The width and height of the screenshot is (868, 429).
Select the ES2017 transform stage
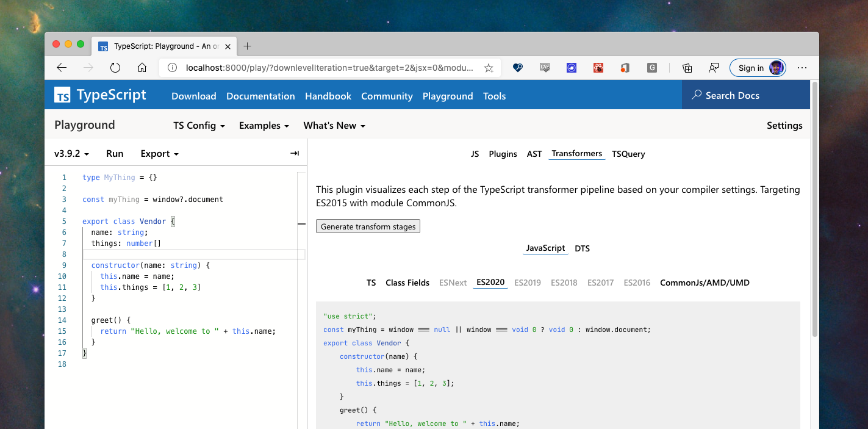tap(601, 283)
